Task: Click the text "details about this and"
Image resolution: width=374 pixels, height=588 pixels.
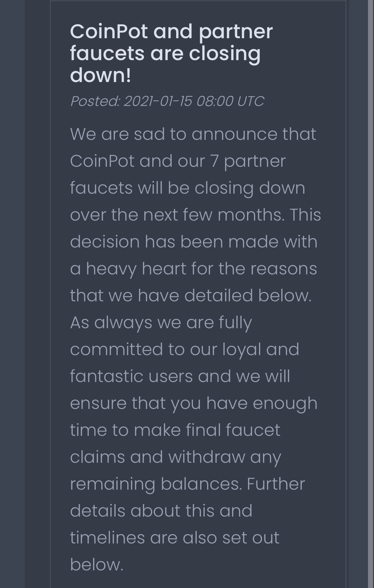Action: pos(161,511)
